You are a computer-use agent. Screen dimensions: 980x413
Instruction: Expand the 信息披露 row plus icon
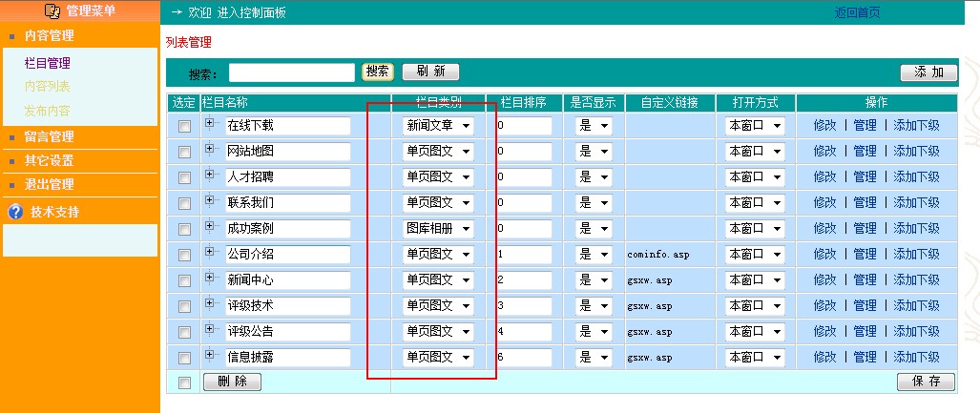click(x=209, y=354)
